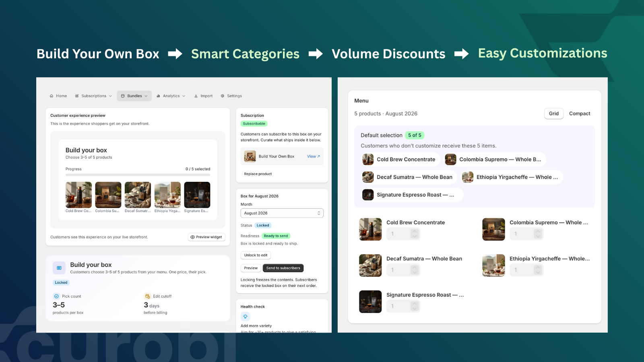
Task: Click the Send to subscribers button
Action: click(283, 268)
